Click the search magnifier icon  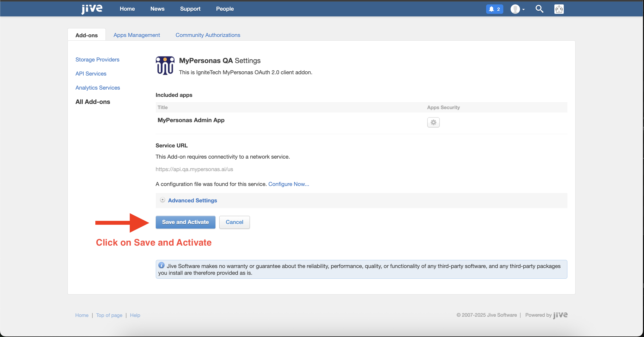tap(539, 9)
